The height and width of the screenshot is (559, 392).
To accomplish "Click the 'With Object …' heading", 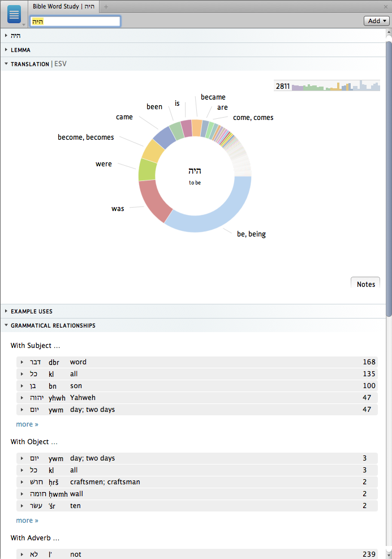I will click(x=34, y=442).
